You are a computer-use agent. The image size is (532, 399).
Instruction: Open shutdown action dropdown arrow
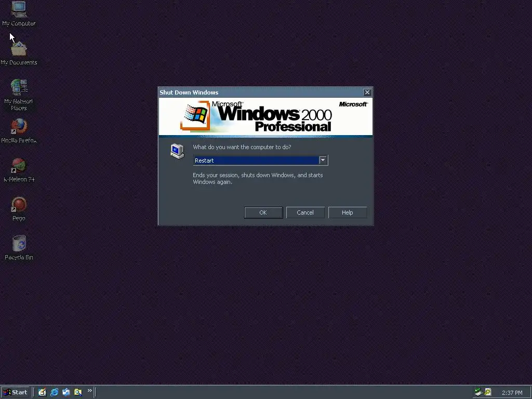click(323, 160)
